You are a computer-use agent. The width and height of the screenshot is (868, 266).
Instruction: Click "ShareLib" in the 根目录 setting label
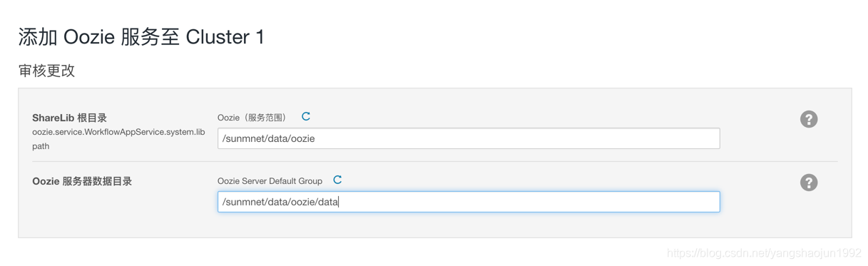(53, 118)
